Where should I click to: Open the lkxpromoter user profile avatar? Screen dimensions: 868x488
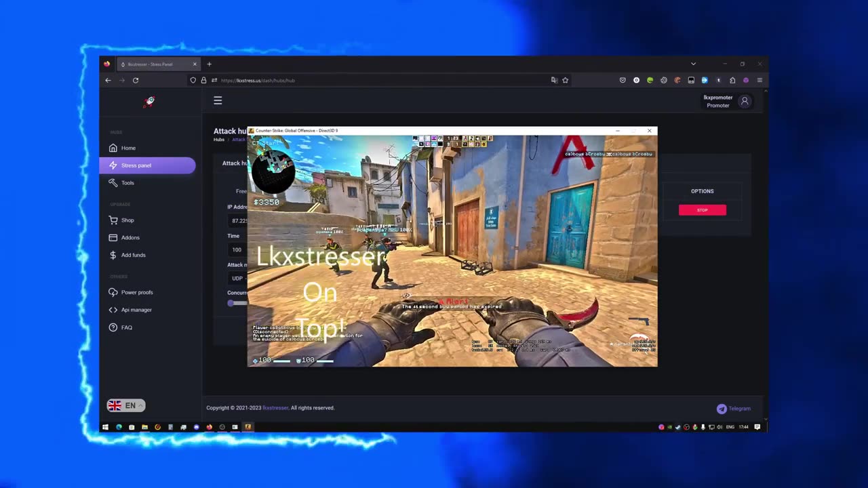(745, 101)
